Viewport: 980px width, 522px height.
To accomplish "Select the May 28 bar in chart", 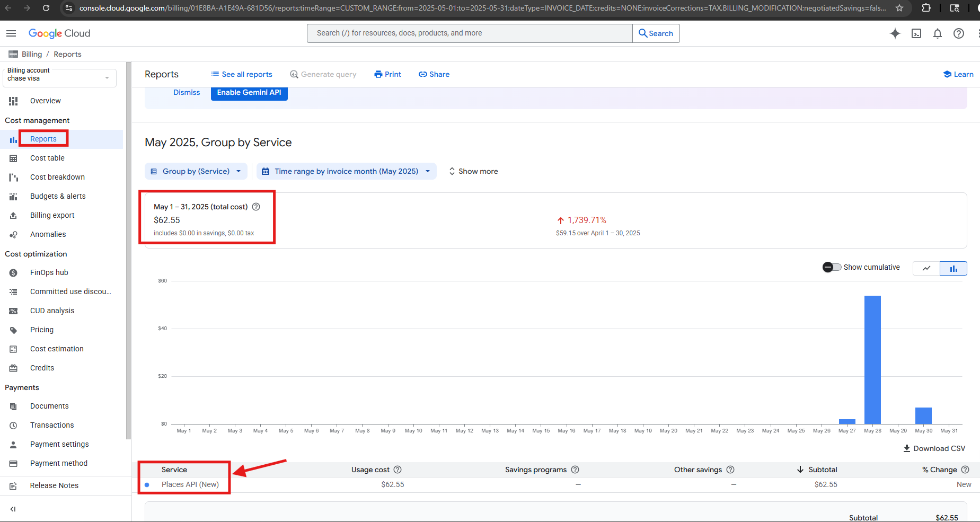I will pos(872,360).
